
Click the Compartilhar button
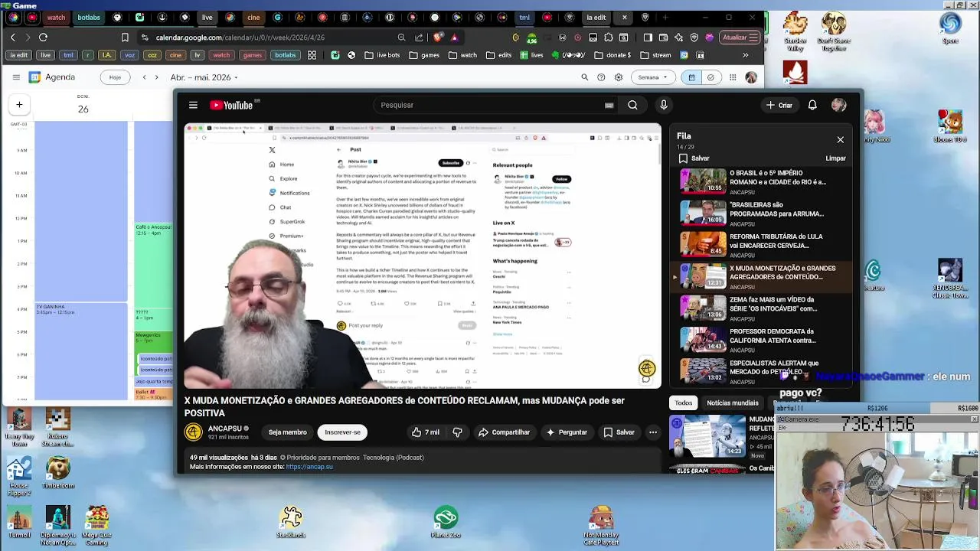point(504,432)
